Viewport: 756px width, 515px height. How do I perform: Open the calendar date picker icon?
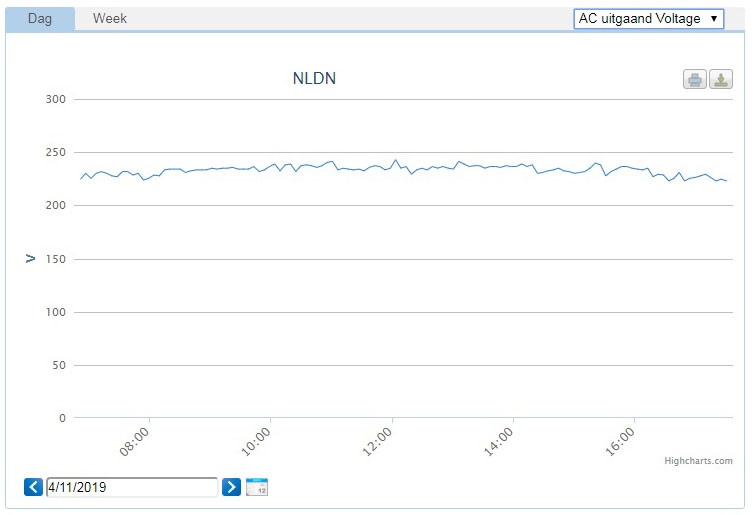[257, 487]
